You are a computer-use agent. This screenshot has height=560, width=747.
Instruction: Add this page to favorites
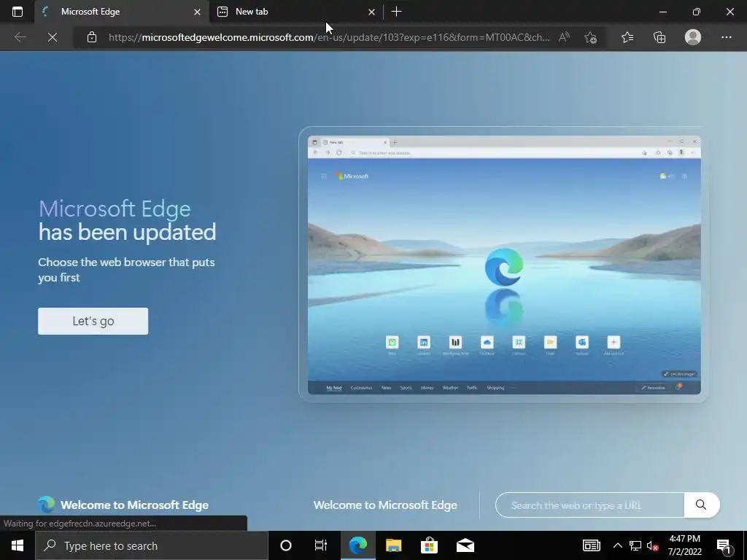[x=590, y=37]
